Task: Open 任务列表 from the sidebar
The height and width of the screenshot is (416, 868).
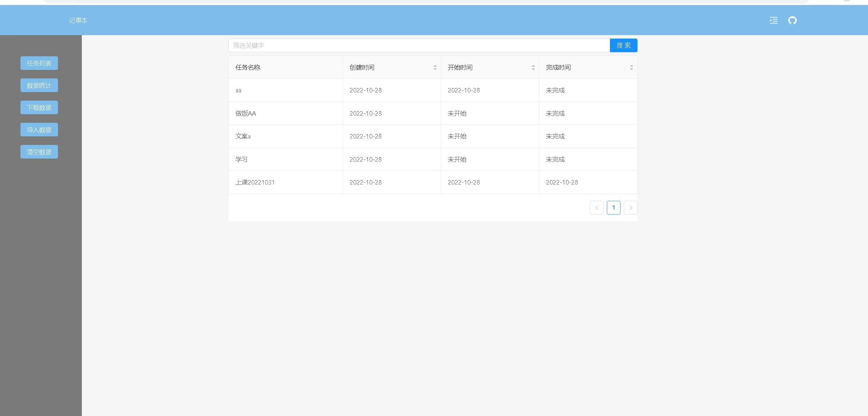Action: 39,63
